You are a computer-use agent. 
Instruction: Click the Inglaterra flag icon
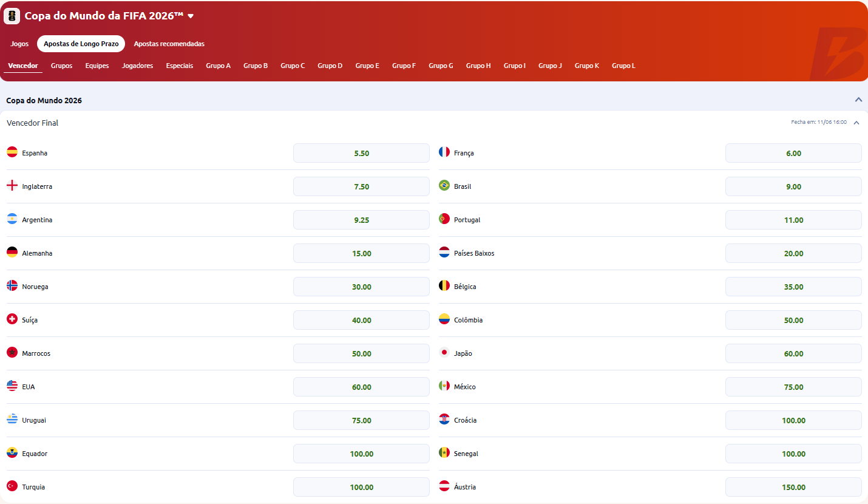coord(12,186)
